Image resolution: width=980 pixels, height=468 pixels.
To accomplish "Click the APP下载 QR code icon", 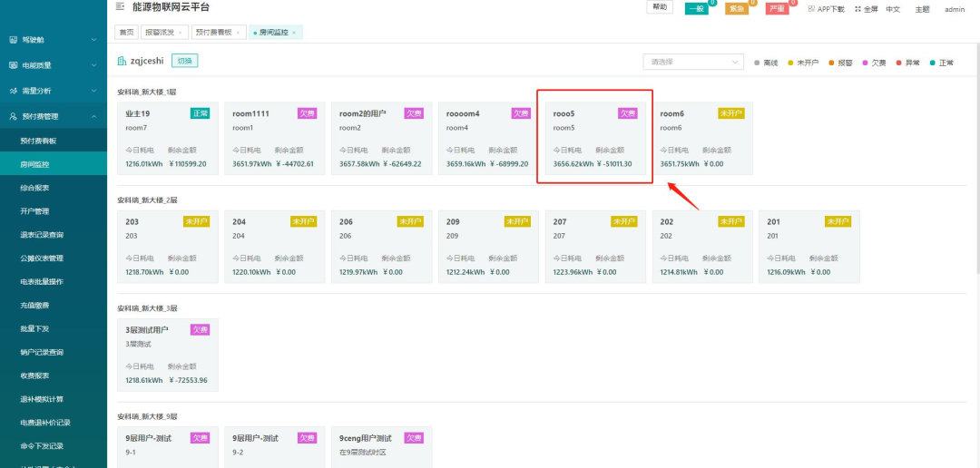I will click(811, 9).
